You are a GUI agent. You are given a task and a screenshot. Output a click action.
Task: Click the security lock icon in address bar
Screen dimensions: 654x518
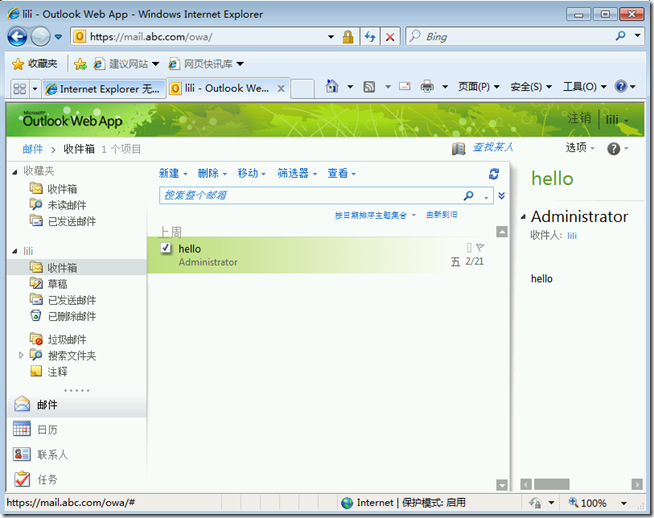tap(347, 37)
